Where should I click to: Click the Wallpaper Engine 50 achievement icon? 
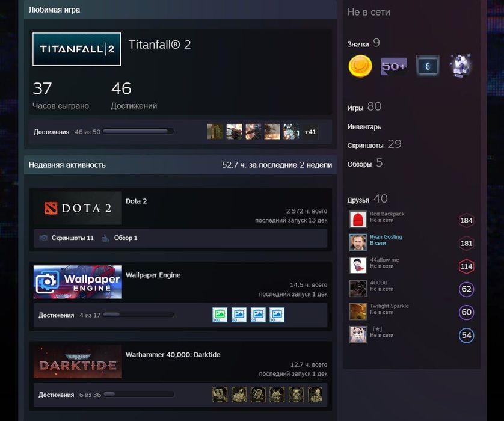point(239,315)
